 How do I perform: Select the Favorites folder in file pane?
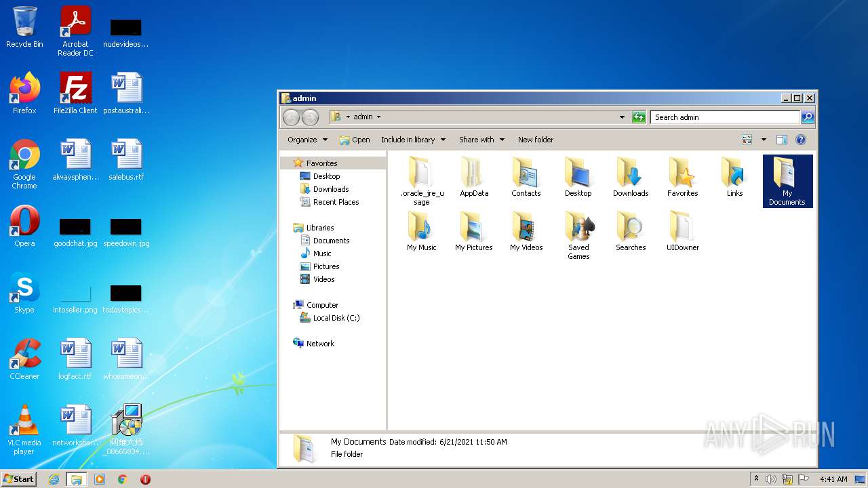point(683,178)
